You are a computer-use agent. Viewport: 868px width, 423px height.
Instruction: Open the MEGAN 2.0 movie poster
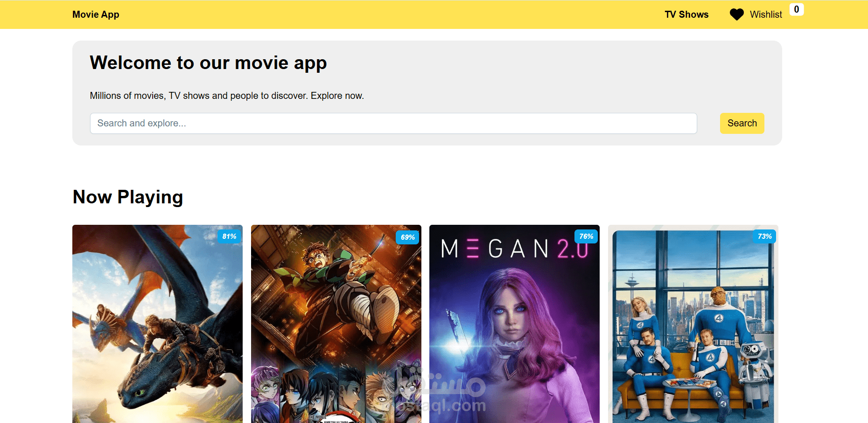click(514, 324)
